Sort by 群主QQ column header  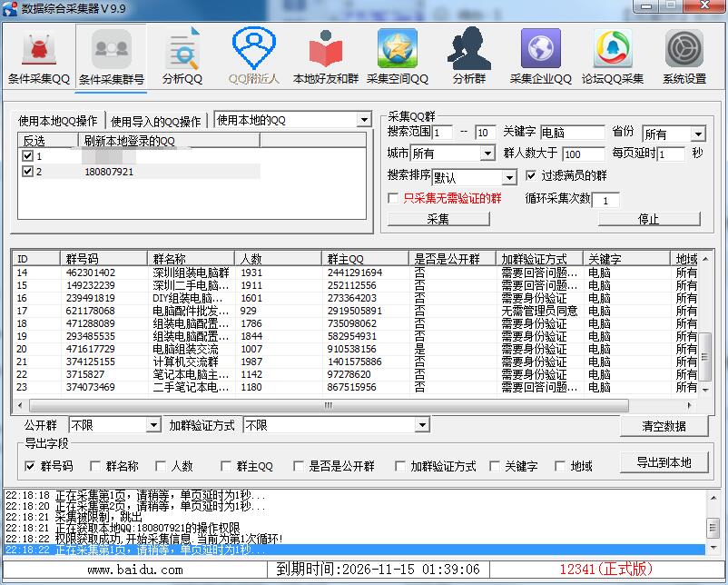[366, 258]
